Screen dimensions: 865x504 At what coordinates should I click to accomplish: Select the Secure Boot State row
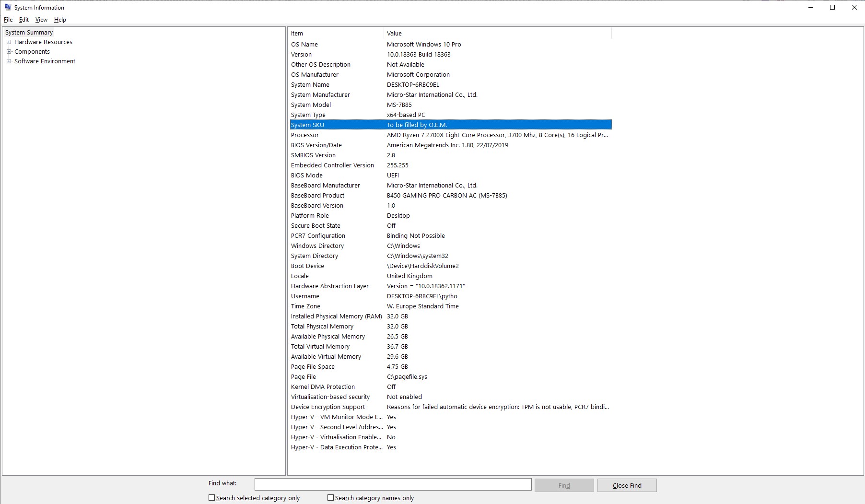(336, 225)
